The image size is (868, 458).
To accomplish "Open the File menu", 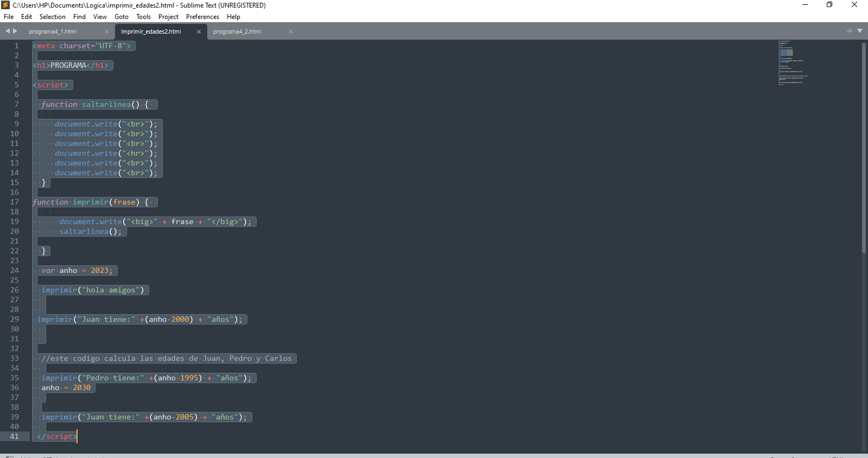I will [9, 17].
